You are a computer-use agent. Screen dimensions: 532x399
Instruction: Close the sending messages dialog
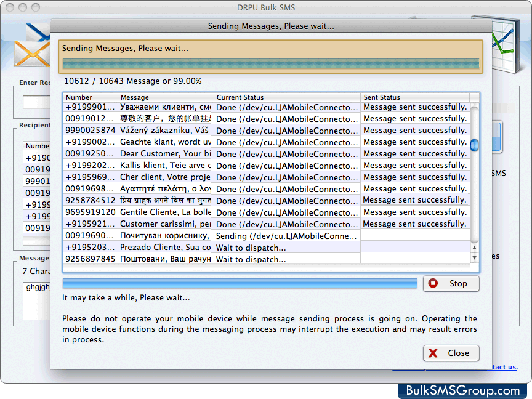451,353
